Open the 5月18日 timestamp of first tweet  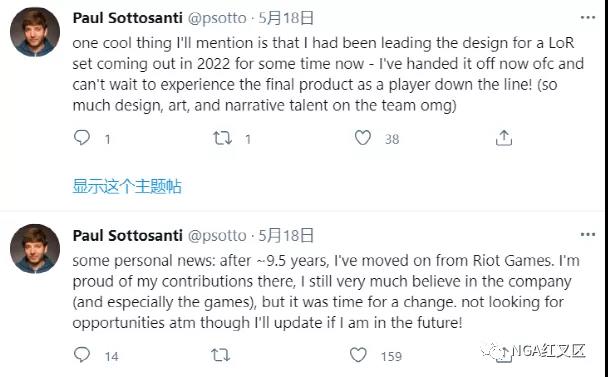(286, 18)
